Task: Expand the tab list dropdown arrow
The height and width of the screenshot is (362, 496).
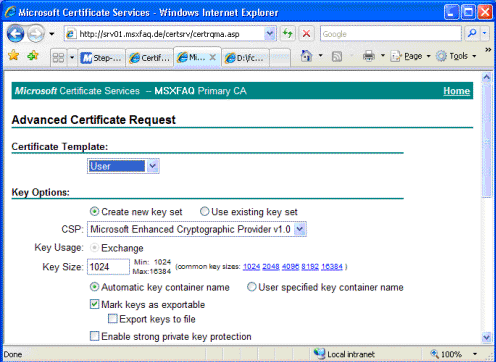Action: click(x=72, y=58)
